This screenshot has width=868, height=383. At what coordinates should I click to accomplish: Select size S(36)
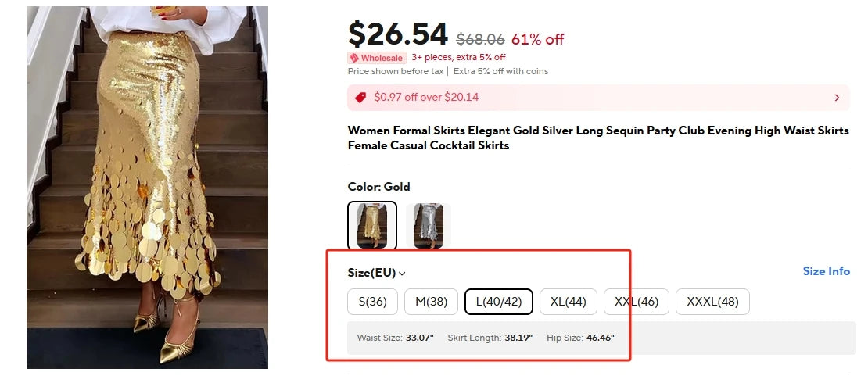pyautogui.click(x=373, y=302)
